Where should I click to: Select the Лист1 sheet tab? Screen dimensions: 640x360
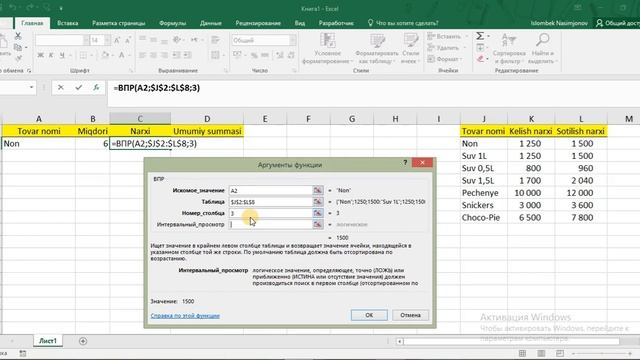click(x=48, y=341)
